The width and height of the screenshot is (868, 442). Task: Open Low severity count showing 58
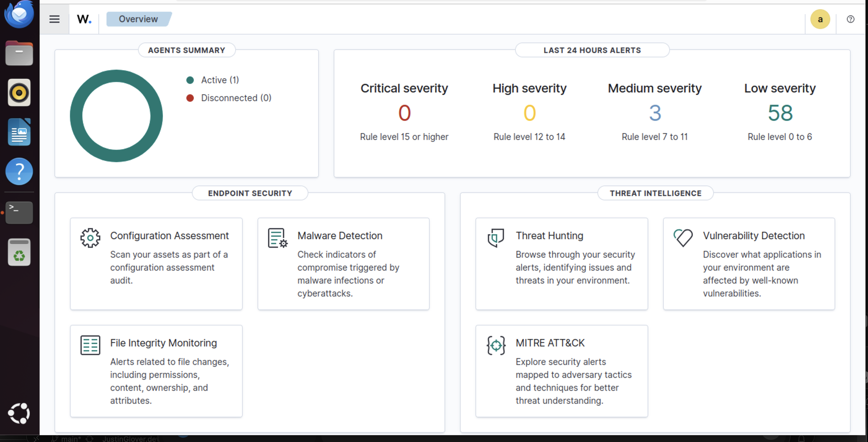780,113
